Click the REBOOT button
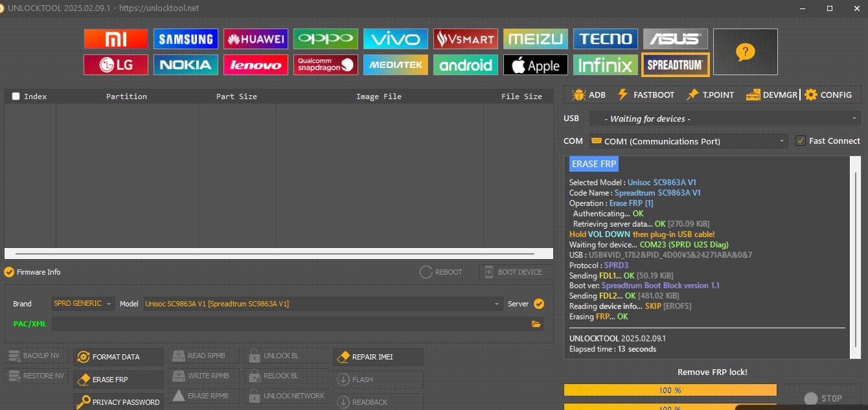 [441, 272]
